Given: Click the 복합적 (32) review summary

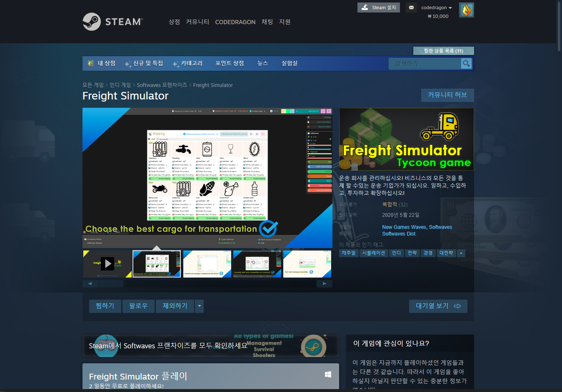Looking at the screenshot, I should [395, 204].
